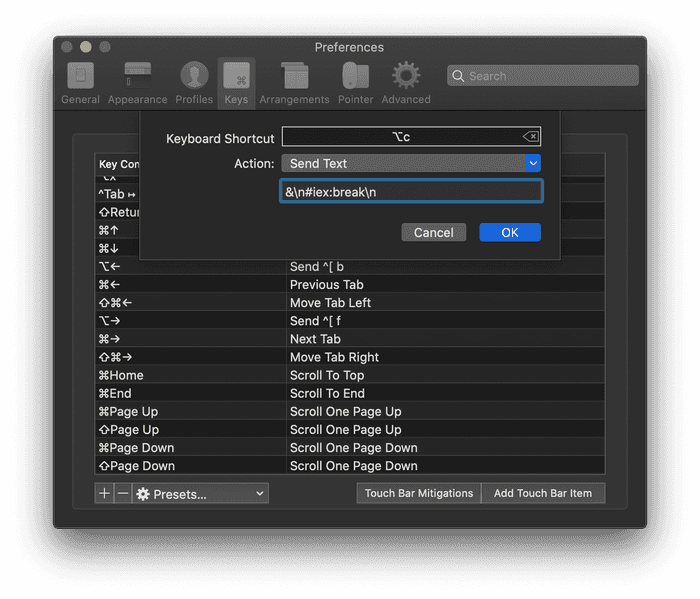Image resolution: width=700 pixels, height=599 pixels.
Task: Select the Previous Tab row
Action: (350, 284)
